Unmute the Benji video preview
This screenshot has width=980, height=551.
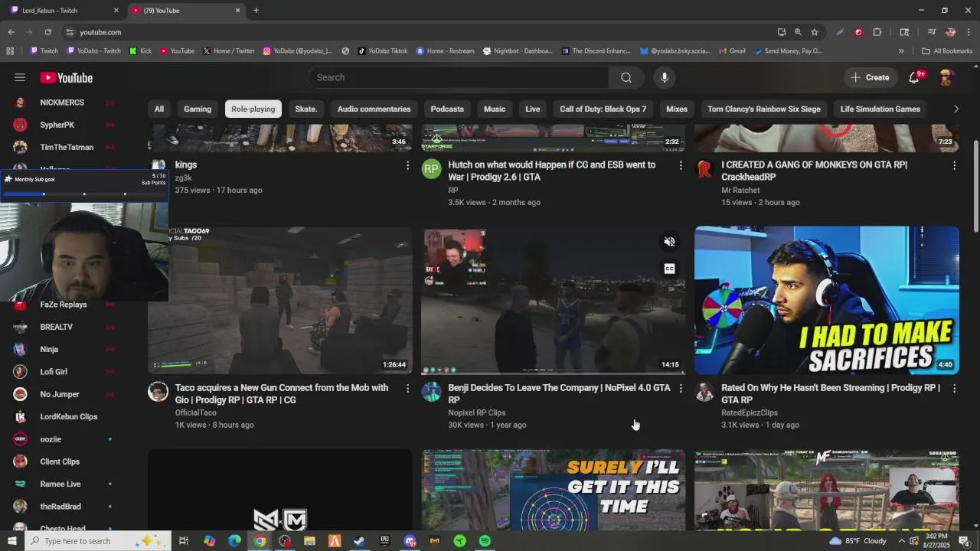click(x=669, y=242)
